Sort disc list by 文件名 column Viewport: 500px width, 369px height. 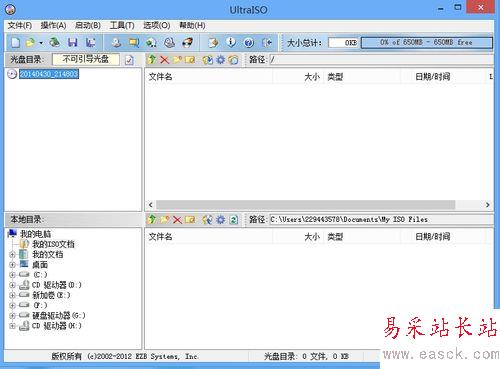pos(209,77)
